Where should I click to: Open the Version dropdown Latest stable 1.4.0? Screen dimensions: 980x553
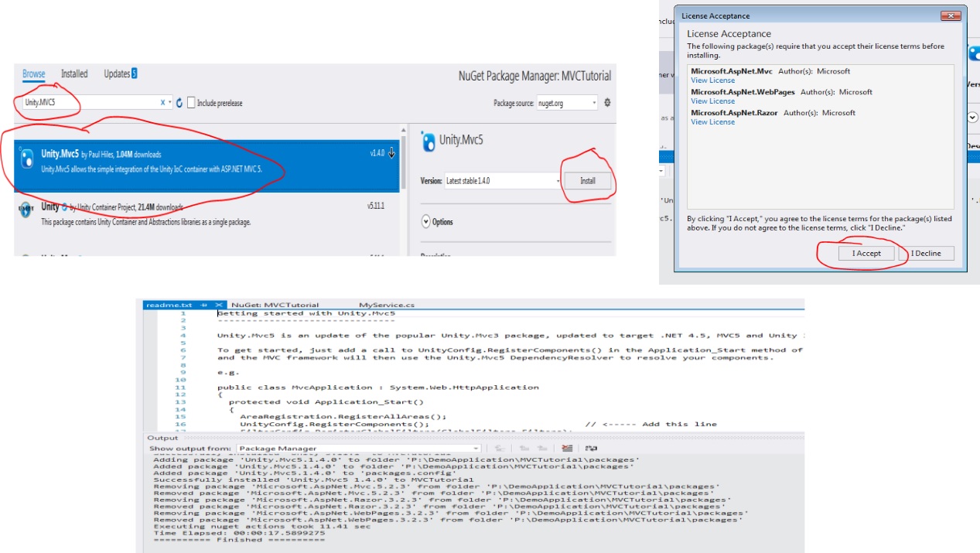point(503,181)
